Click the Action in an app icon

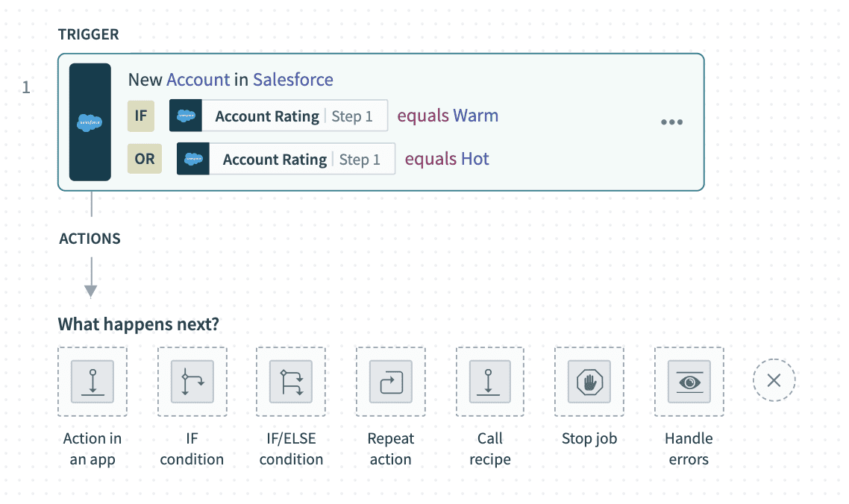click(93, 382)
